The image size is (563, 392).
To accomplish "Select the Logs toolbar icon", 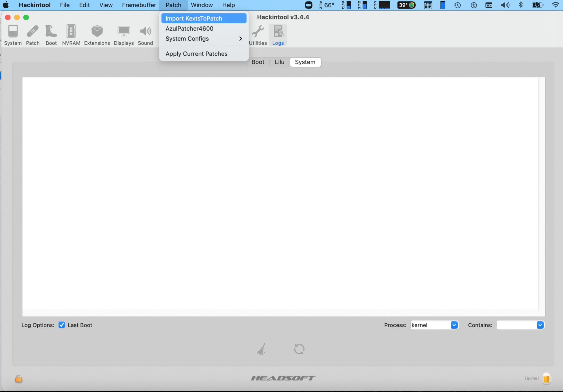I will pos(278,35).
